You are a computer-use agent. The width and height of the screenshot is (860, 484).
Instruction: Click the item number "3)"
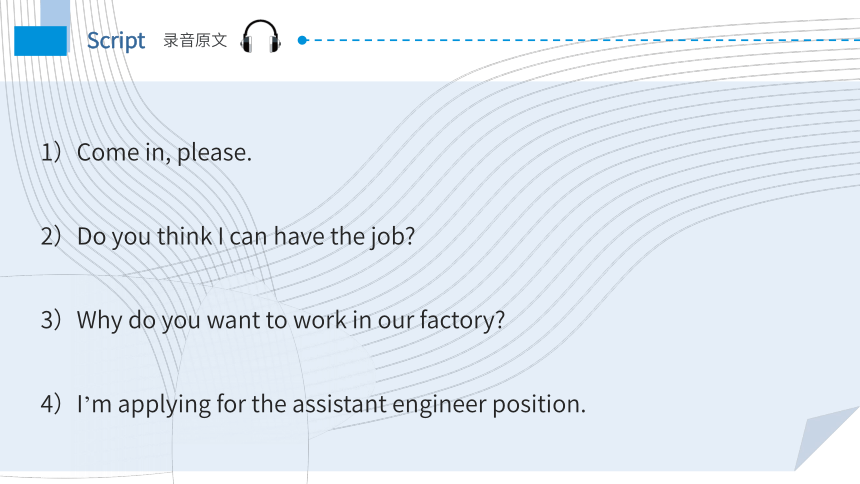[x=51, y=320]
